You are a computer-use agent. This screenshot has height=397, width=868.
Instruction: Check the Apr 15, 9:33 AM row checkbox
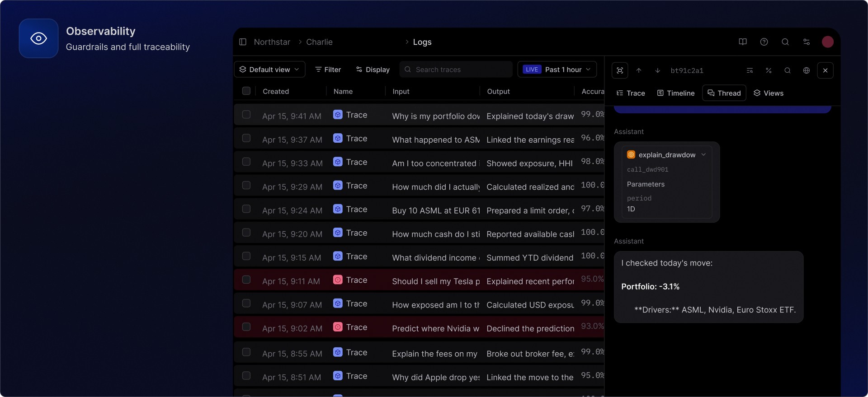pos(246,162)
